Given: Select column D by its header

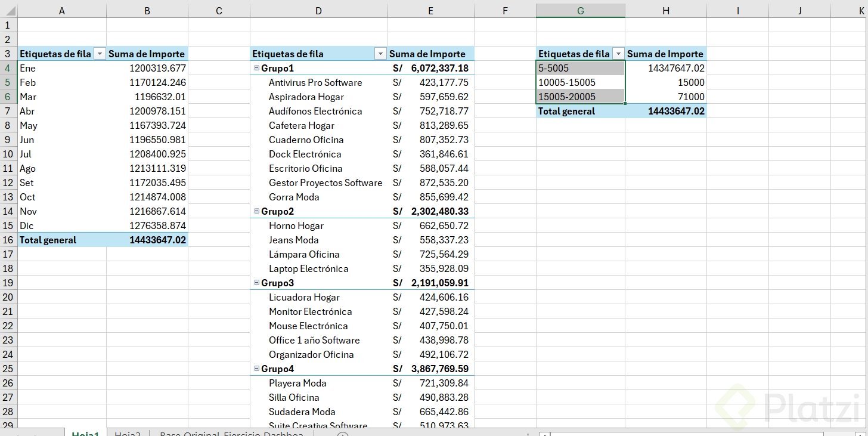Looking at the screenshot, I should click(x=318, y=10).
